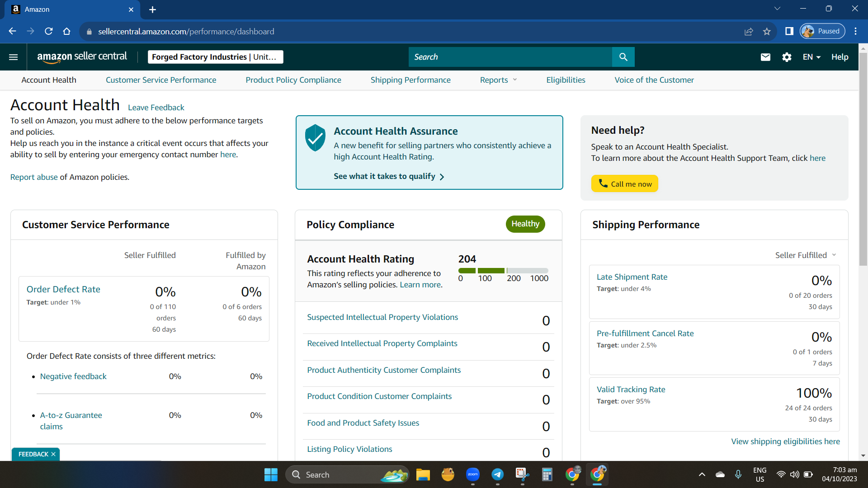868x488 pixels.
Task: Click the Account Health Rating progress bar
Action: (x=503, y=271)
